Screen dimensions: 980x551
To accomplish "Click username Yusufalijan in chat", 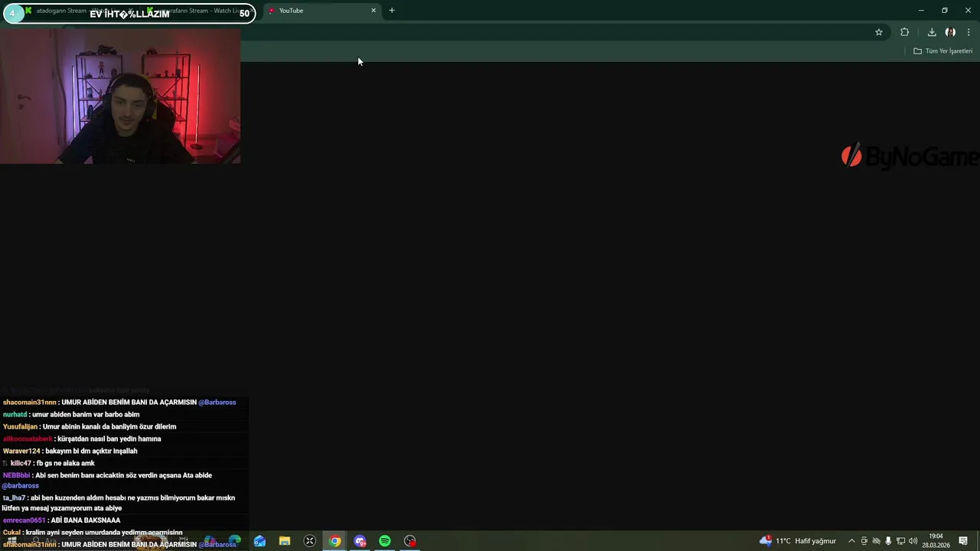I will coord(20,427).
